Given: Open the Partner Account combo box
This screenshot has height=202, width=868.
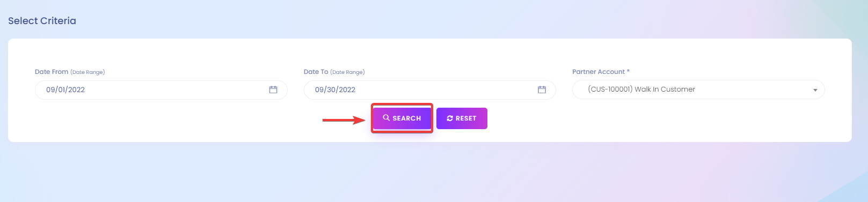Looking at the screenshot, I should click(x=698, y=89).
